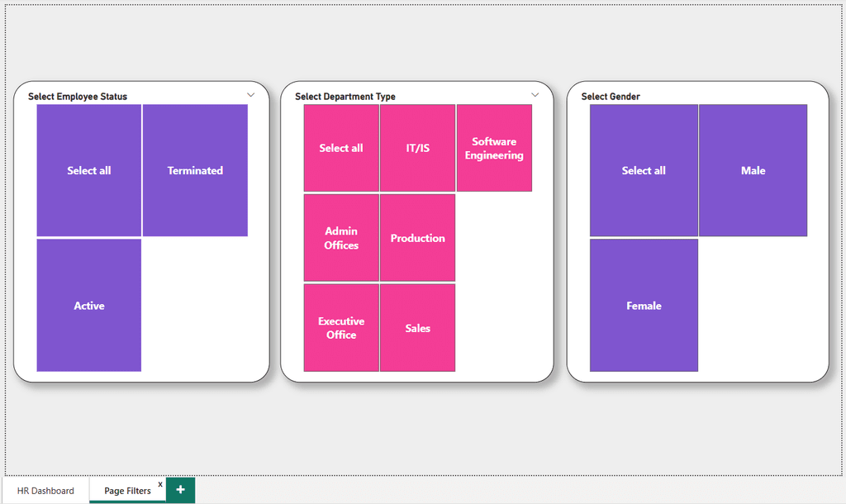Pick the Executive Office department tile
This screenshot has height=504, width=846.
click(341, 328)
